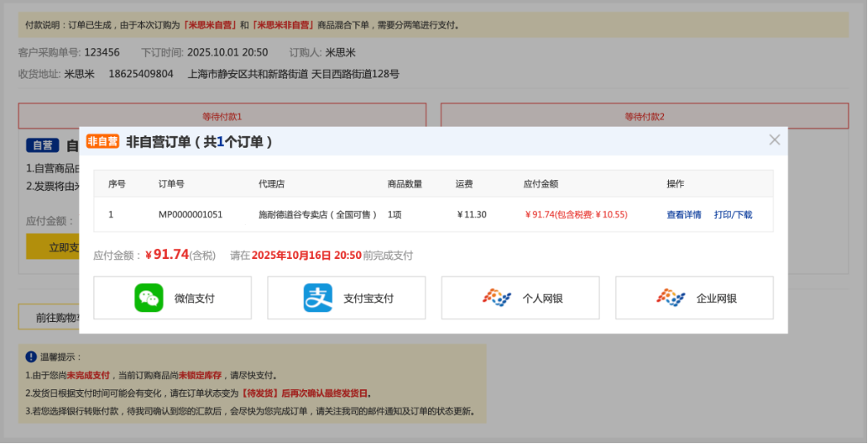
Task: Close the 非自营订单 dialog
Action: coord(774,140)
